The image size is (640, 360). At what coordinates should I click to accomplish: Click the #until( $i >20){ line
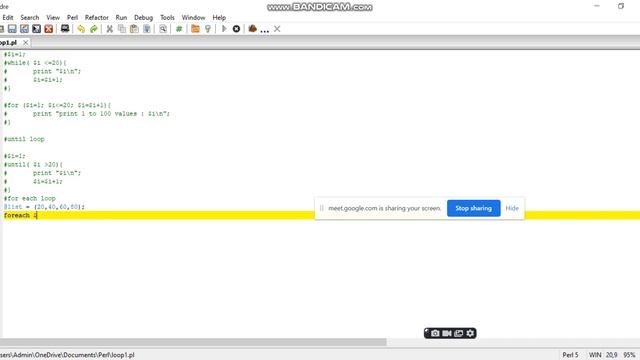pos(33,164)
